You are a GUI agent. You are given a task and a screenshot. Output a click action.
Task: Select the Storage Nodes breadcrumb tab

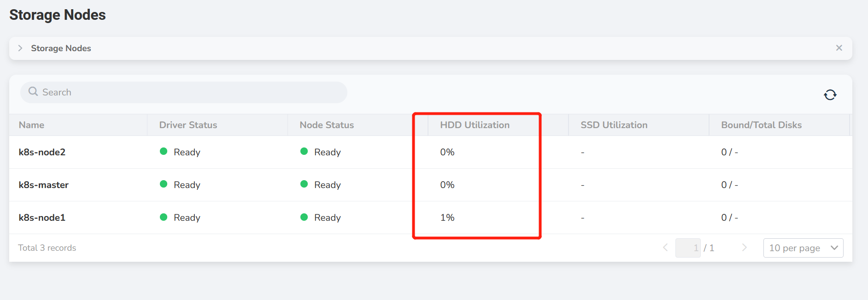(x=61, y=48)
